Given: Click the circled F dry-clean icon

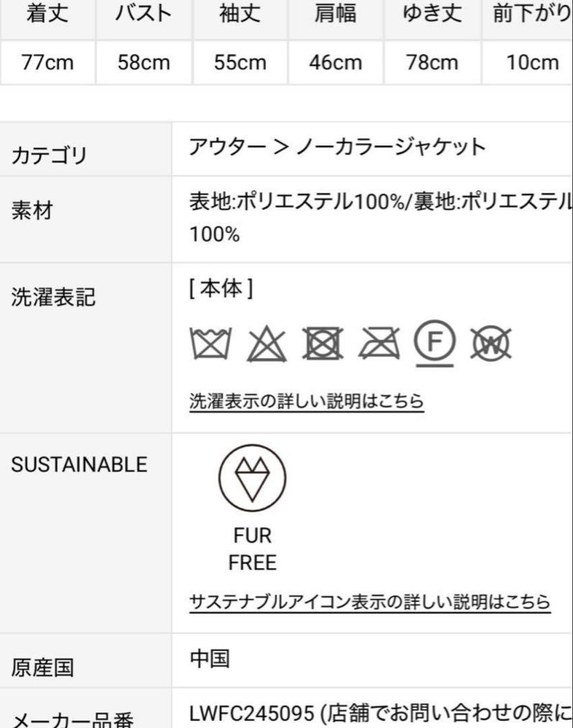Looking at the screenshot, I should [x=435, y=343].
